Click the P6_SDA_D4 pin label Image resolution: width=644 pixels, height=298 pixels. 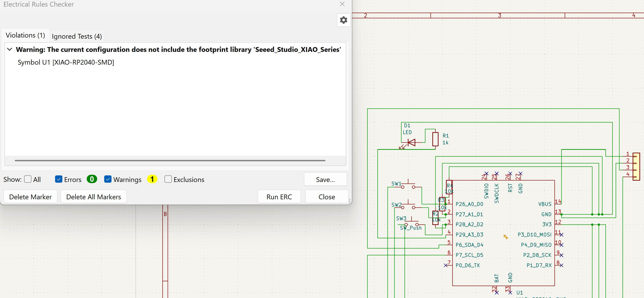pyautogui.click(x=469, y=245)
